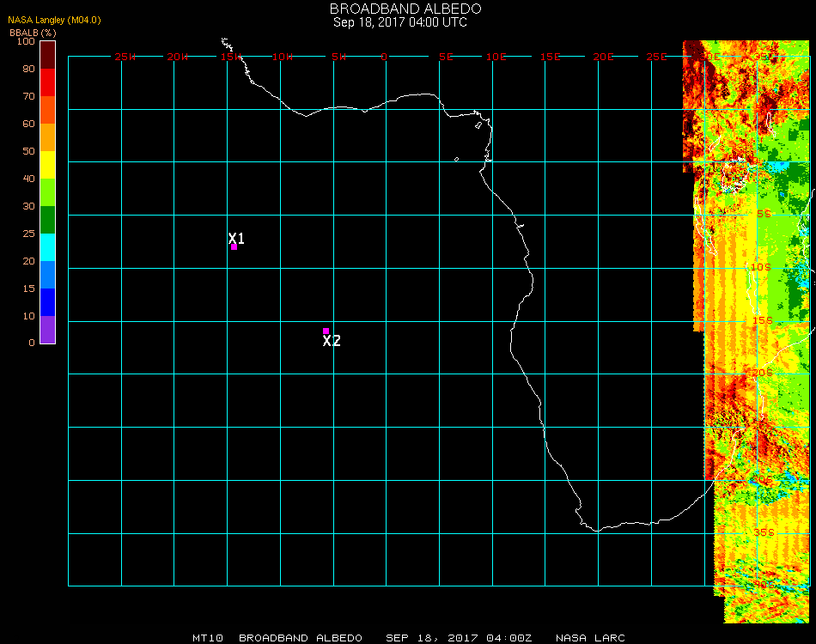The image size is (816, 644).
Task: Click the light blue 15-20 legend swatch
Action: click(47, 275)
